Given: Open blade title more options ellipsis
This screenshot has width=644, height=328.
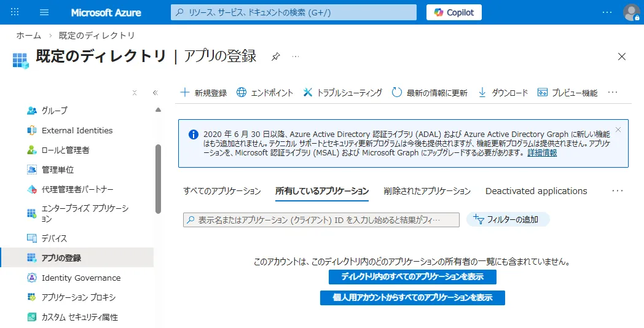Looking at the screenshot, I should pos(296,57).
